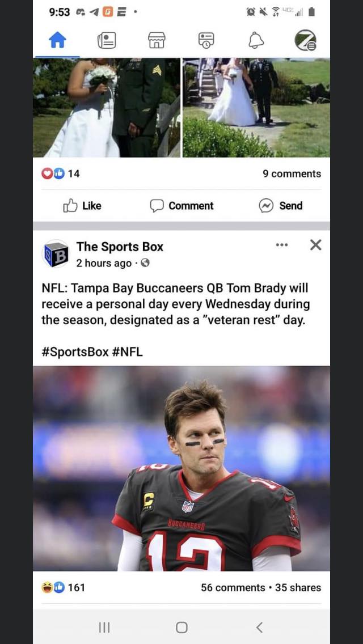Like the wedding photos post
This screenshot has height=644, width=363.
click(82, 206)
